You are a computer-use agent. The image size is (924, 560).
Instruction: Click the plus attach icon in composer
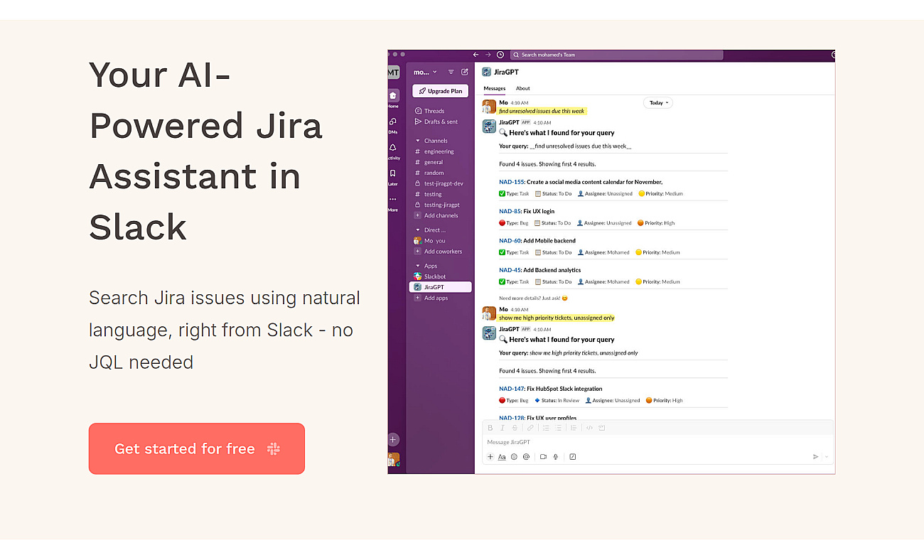pyautogui.click(x=490, y=457)
